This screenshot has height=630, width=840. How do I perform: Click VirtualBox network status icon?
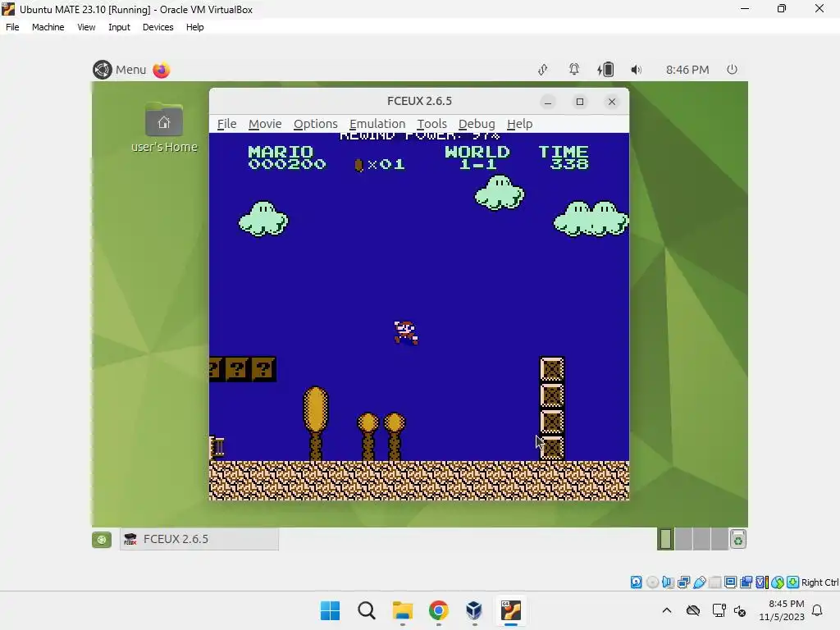point(683,582)
